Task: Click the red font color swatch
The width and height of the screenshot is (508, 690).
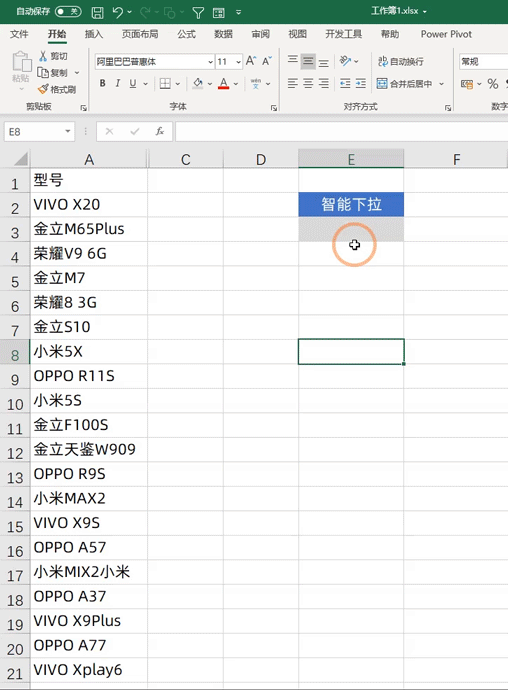Action: coord(224,83)
